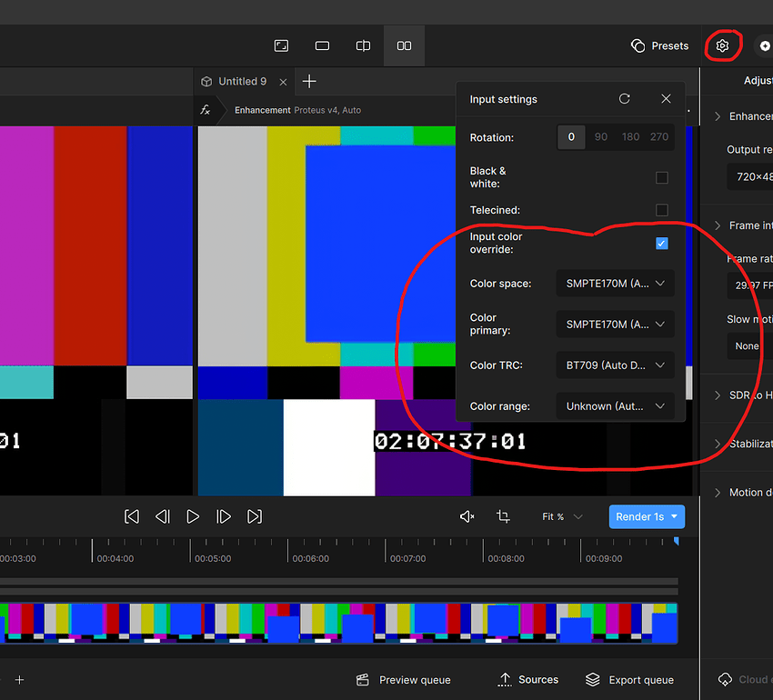Open the Presets menu

tap(659, 45)
